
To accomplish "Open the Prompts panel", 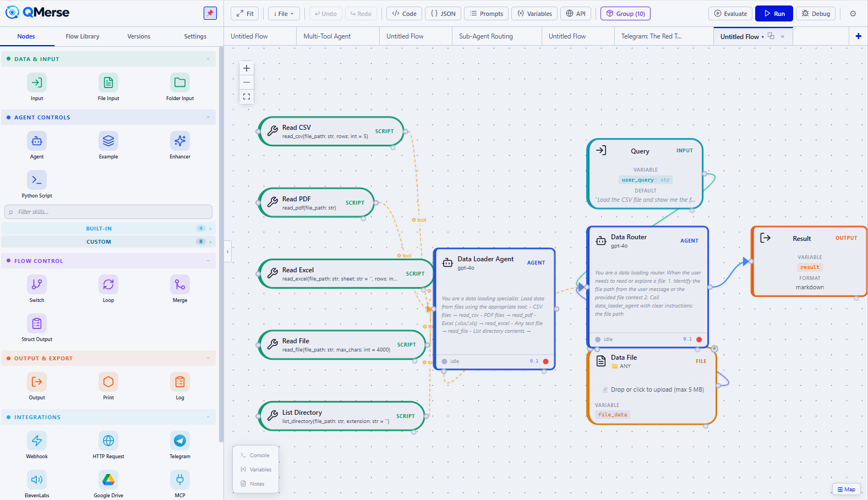I will click(487, 14).
